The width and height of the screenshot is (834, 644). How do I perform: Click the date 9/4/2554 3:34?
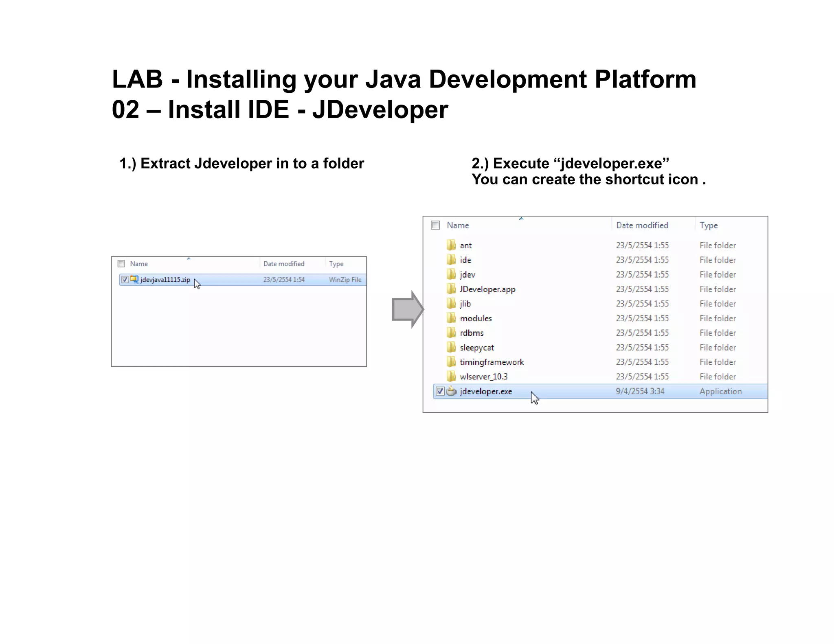click(640, 391)
